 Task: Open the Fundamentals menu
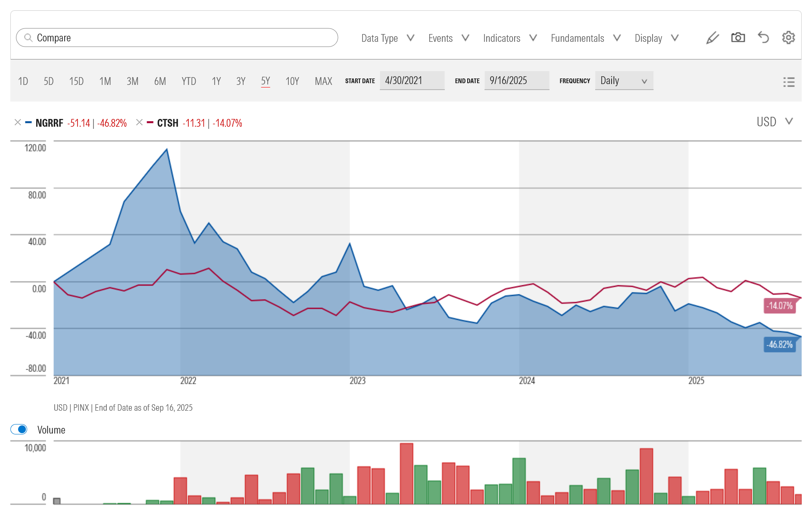coord(585,38)
